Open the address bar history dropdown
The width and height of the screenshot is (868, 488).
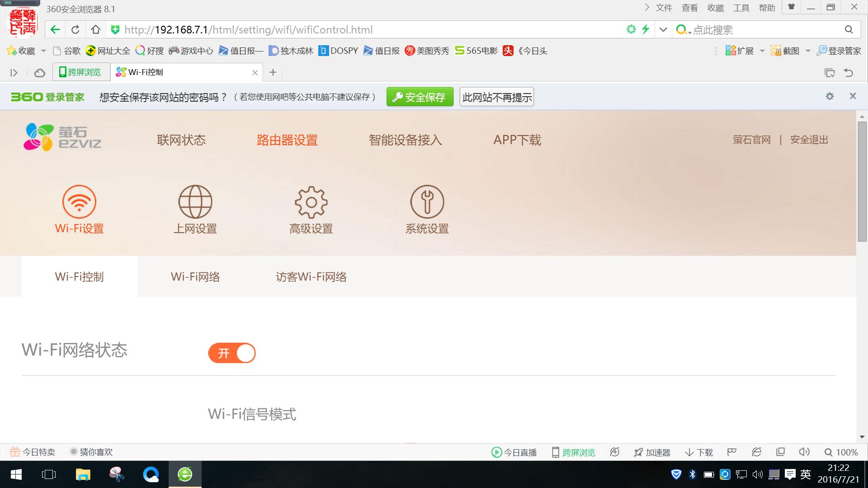[x=663, y=29]
